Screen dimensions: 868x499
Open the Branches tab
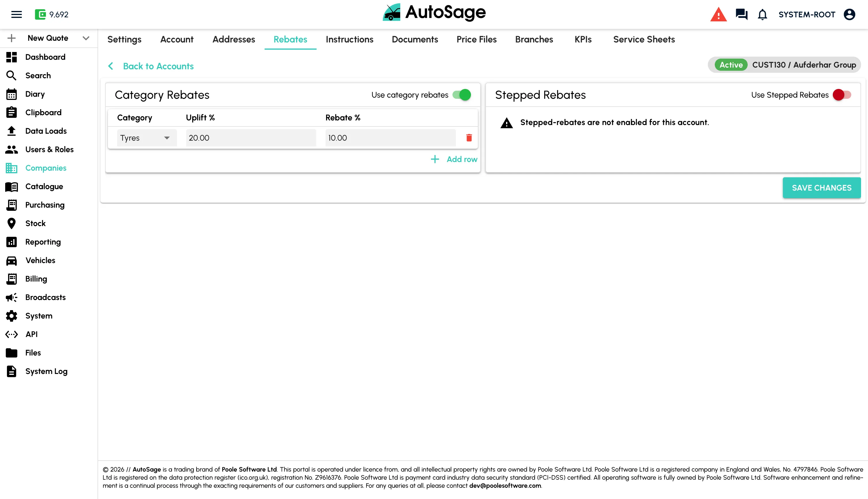(534, 39)
